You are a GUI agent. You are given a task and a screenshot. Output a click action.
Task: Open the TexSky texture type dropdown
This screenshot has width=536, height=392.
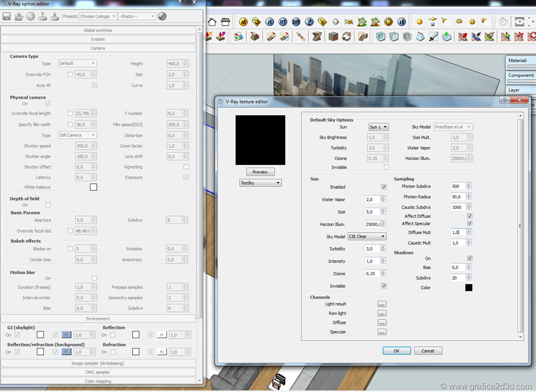click(x=260, y=183)
